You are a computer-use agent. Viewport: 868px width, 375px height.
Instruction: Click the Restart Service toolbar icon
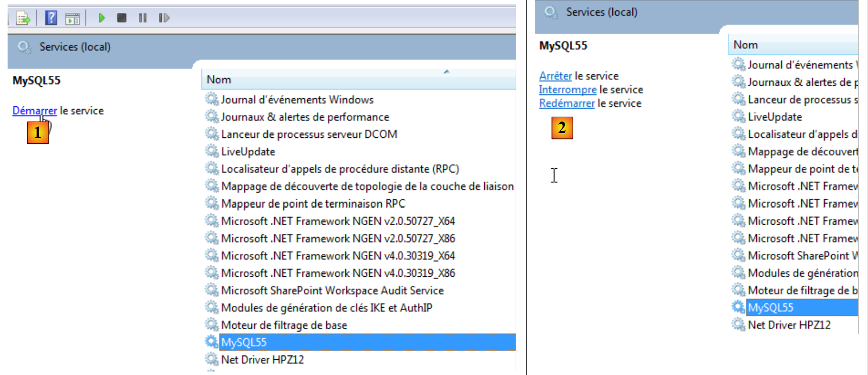point(164,18)
